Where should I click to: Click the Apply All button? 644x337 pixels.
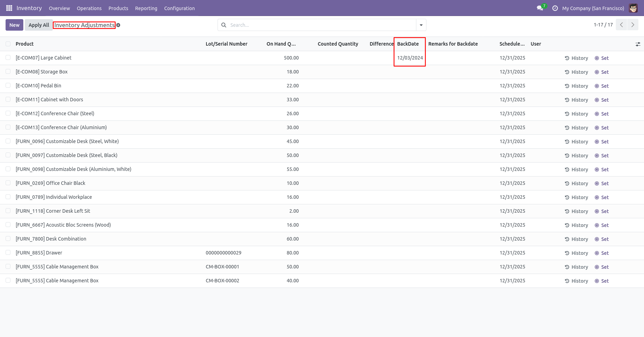[x=39, y=25]
